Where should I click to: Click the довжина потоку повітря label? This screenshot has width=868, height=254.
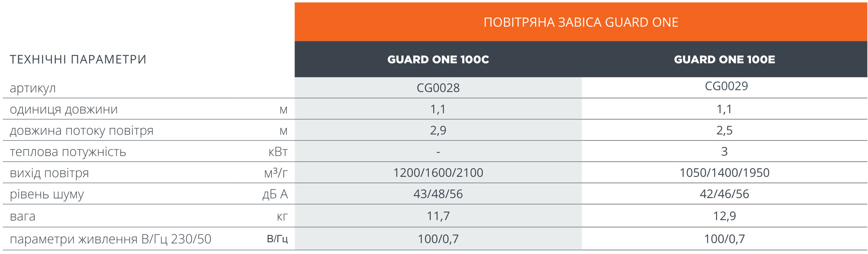tap(82, 131)
